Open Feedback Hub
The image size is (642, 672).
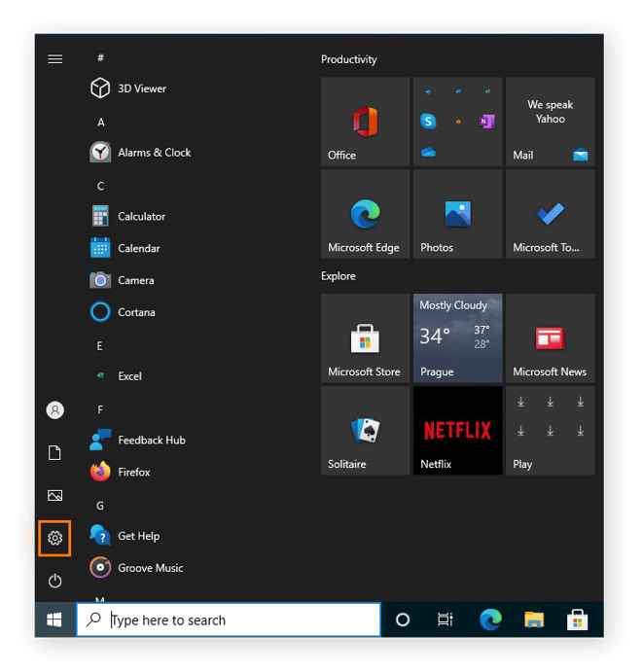click(137, 441)
